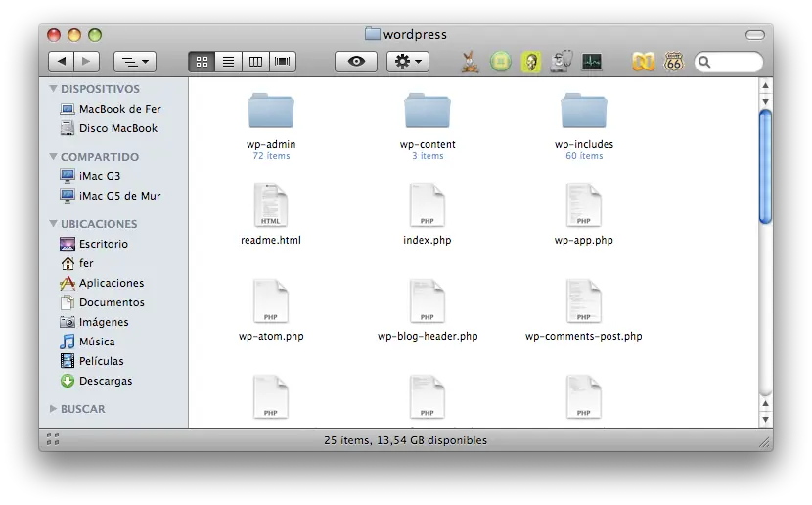Image resolution: width=812 pixels, height=505 pixels.
Task: Click the Route 66 toolbar icon
Action: [673, 62]
